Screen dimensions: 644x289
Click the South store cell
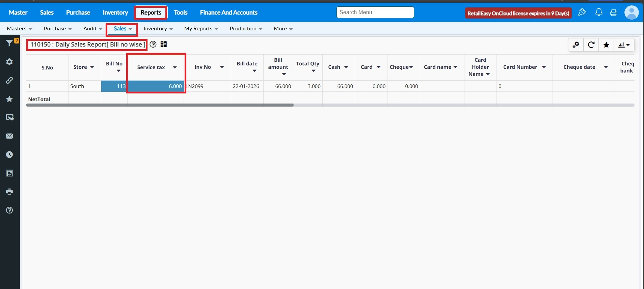(85, 86)
